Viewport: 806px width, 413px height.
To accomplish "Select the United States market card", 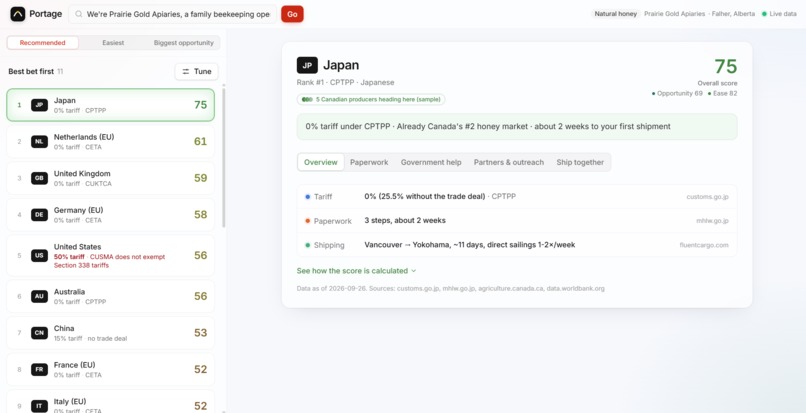I will point(111,256).
